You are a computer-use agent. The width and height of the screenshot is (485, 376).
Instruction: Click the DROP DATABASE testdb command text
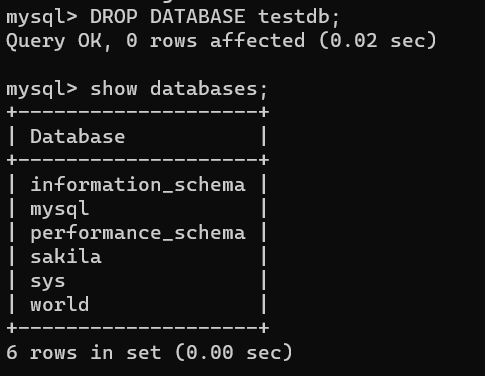(215, 17)
